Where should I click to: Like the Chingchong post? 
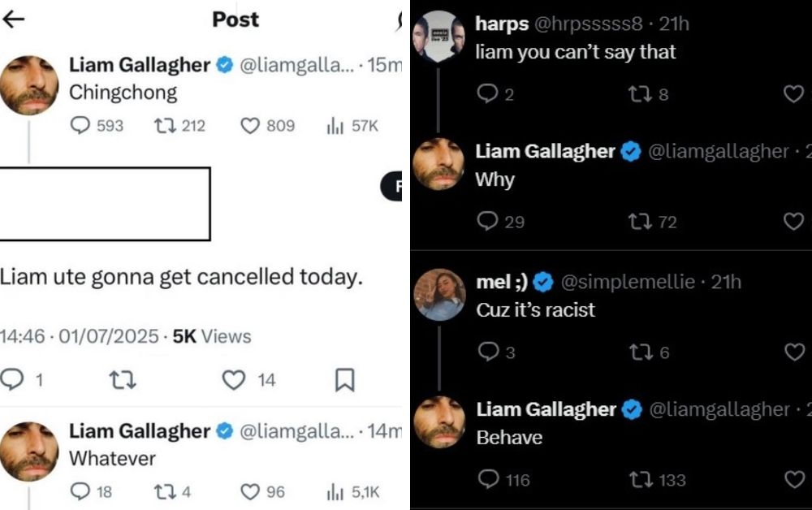point(251,126)
